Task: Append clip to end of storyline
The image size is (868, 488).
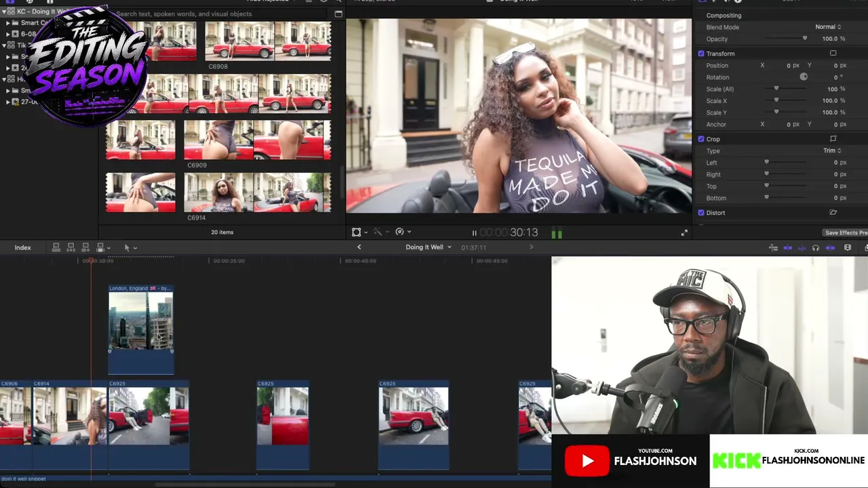Action: pos(85,247)
